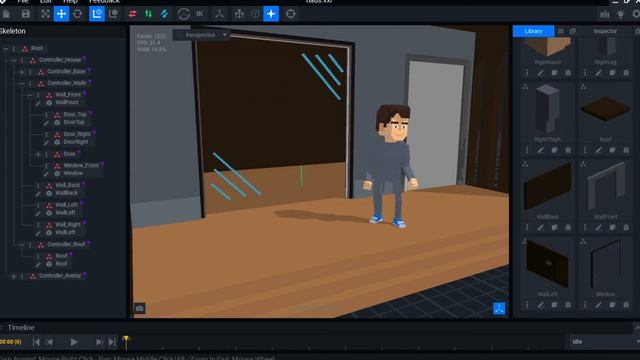Select the frame-all view icon
The height and width of the screenshot is (360, 640).
tap(45, 14)
